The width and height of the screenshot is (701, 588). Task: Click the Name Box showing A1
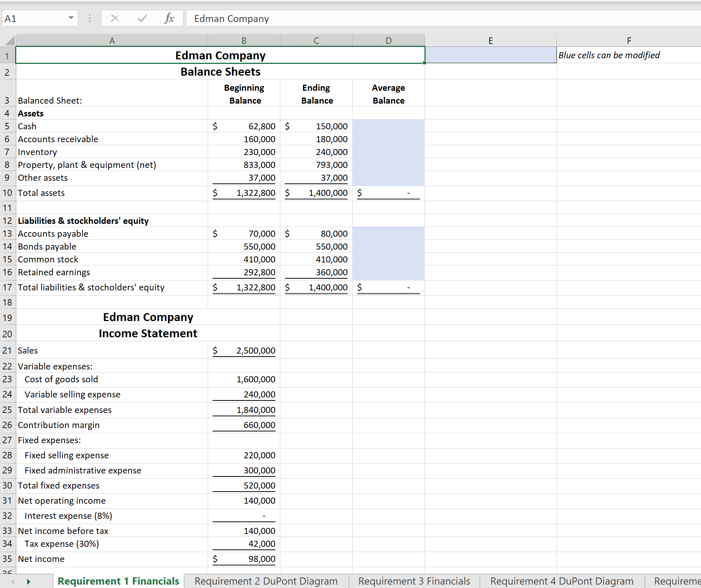click(x=34, y=18)
